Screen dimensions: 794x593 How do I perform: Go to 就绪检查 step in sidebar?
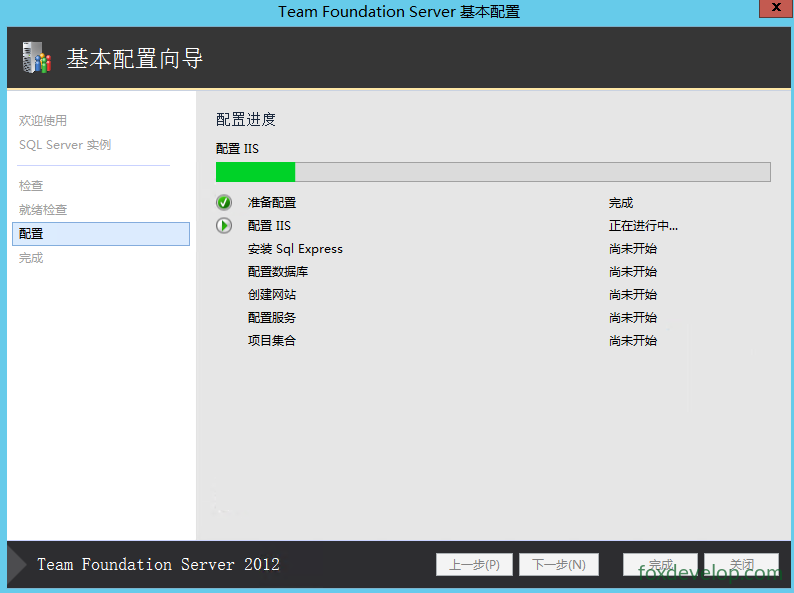(x=43, y=210)
